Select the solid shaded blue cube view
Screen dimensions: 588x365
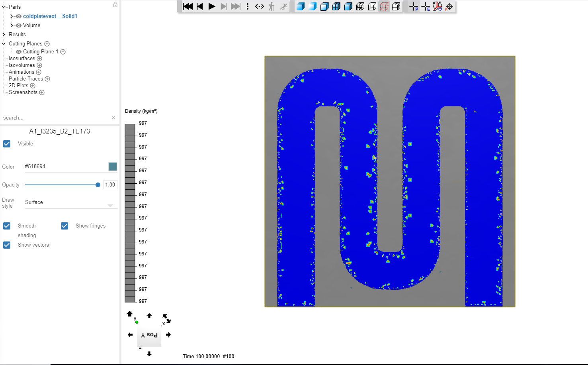[x=301, y=6]
